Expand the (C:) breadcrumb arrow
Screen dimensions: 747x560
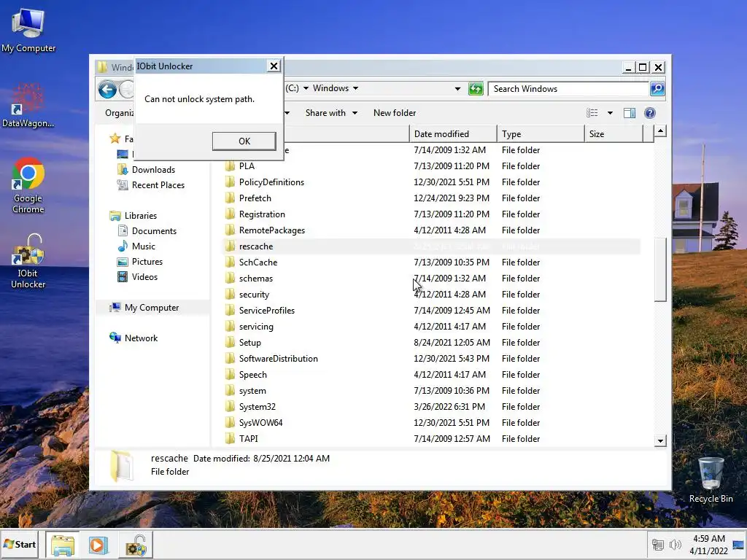tap(306, 88)
